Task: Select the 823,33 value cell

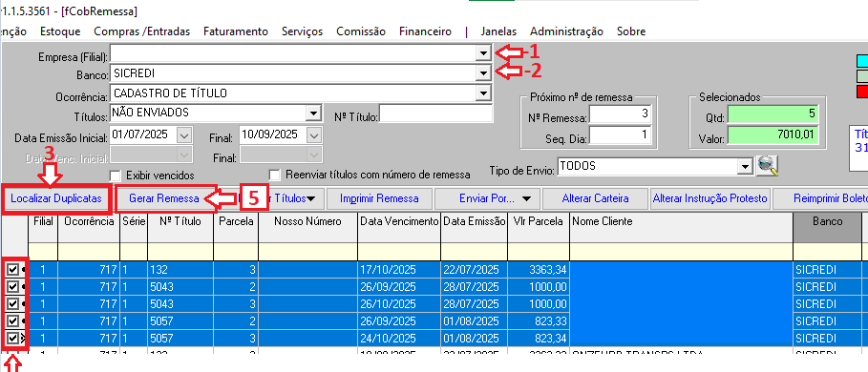Action: coord(538,321)
